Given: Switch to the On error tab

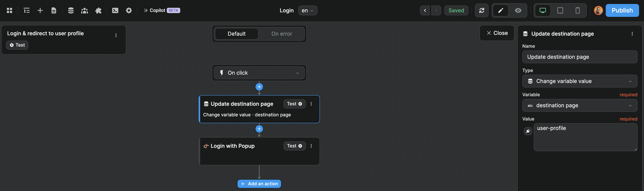Looking at the screenshot, I should 281,34.
